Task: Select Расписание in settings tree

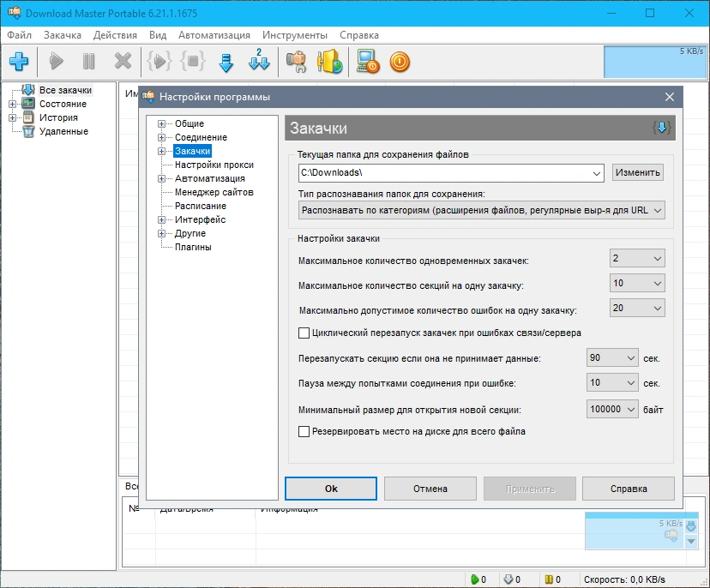Action: [x=201, y=206]
